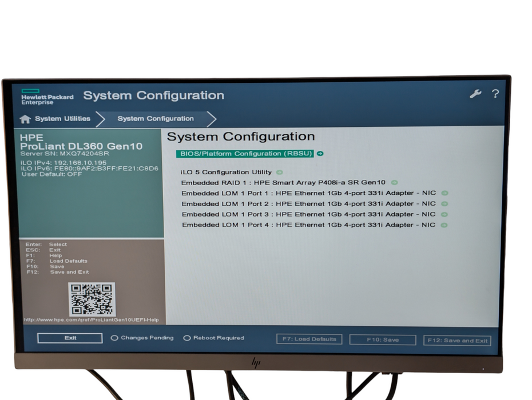Click the System Configuration page heading
Viewport: 532px width, 400px height.
point(241,137)
